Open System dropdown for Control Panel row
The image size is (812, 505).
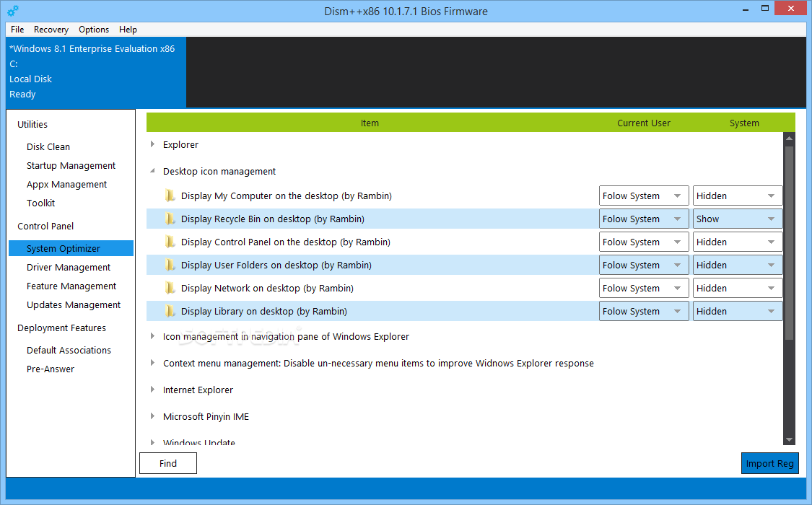[738, 242]
